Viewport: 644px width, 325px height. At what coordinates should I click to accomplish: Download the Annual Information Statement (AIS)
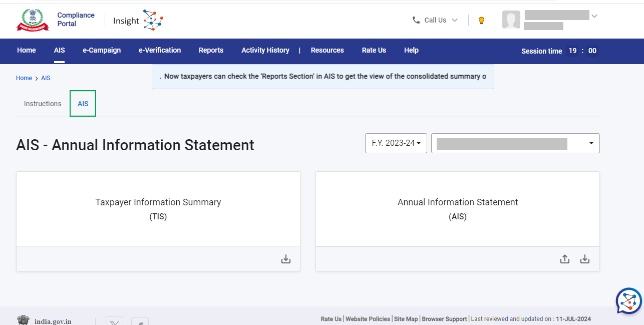(585, 259)
